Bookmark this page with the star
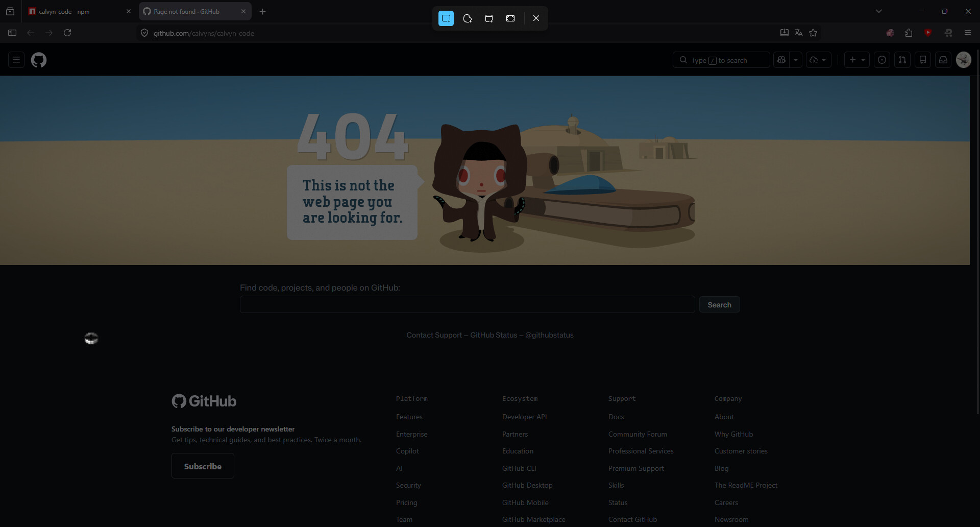Screen dimensions: 980x527 point(813,33)
